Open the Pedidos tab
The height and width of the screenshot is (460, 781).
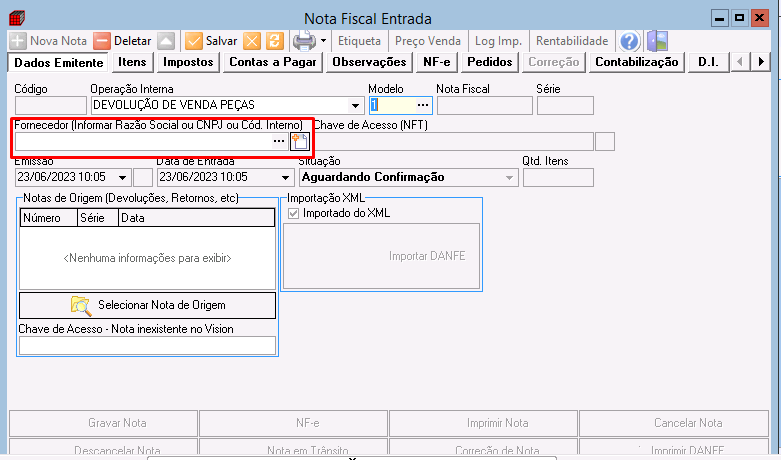click(x=490, y=62)
